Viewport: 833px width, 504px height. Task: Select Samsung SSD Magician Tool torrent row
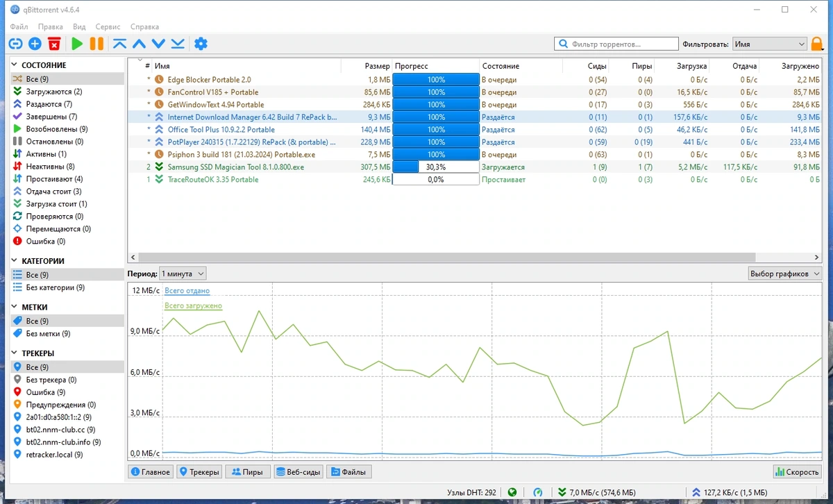click(474, 167)
